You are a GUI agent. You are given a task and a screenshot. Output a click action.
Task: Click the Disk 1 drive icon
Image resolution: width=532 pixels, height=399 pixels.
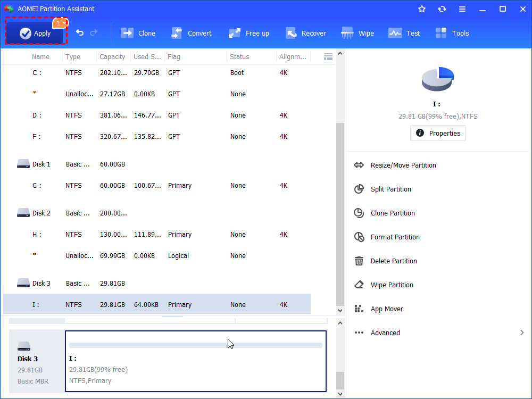23,164
